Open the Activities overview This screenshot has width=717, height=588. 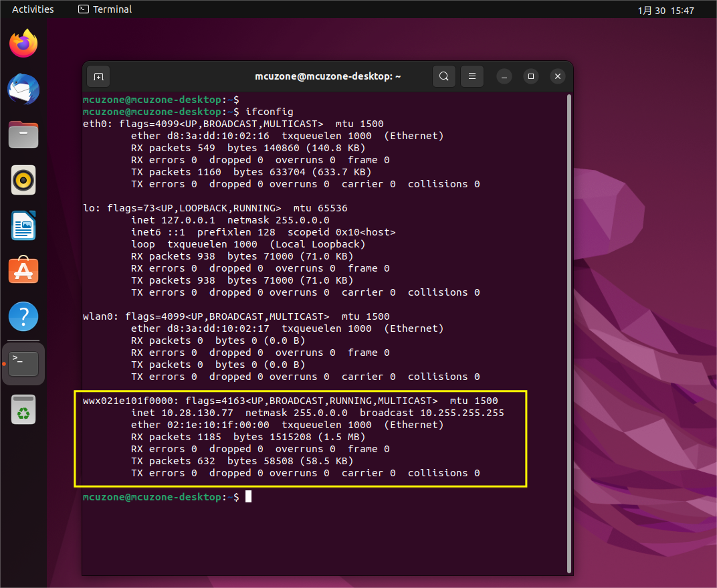33,9
